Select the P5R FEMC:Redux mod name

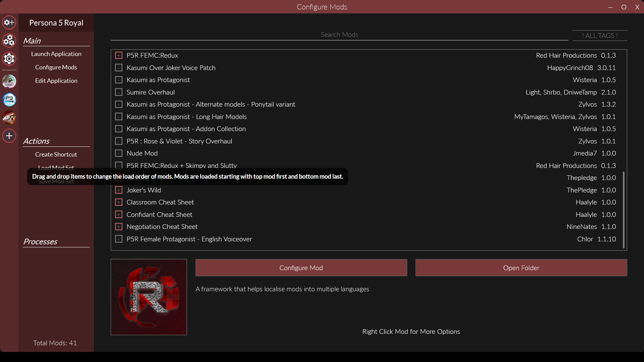pos(152,55)
